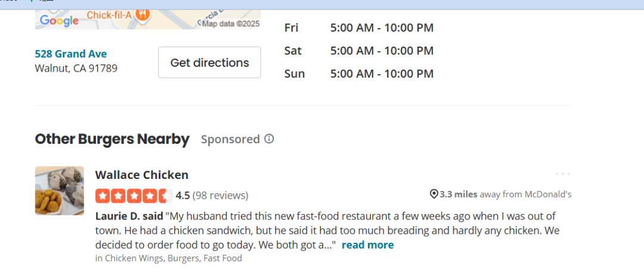
Task: Open the Wallace Chicken business name link
Action: pyautogui.click(x=142, y=175)
